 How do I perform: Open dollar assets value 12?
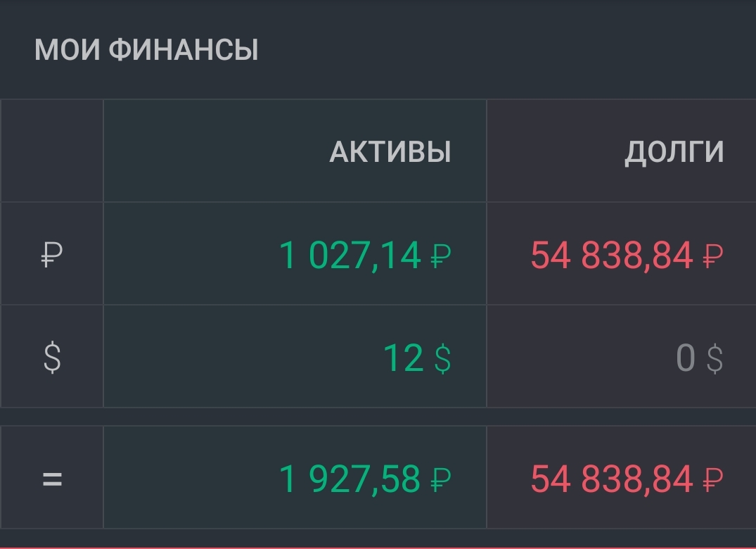coord(403,358)
